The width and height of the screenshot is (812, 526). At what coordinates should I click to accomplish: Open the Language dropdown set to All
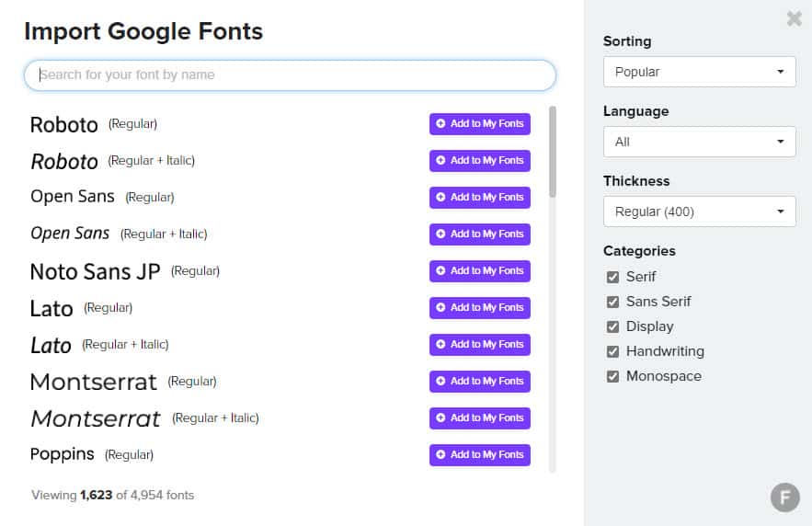(x=699, y=142)
